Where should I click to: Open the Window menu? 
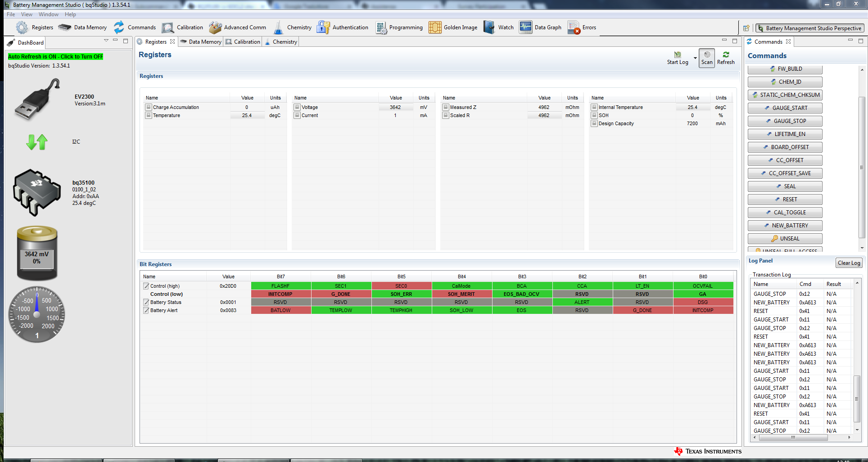click(48, 14)
